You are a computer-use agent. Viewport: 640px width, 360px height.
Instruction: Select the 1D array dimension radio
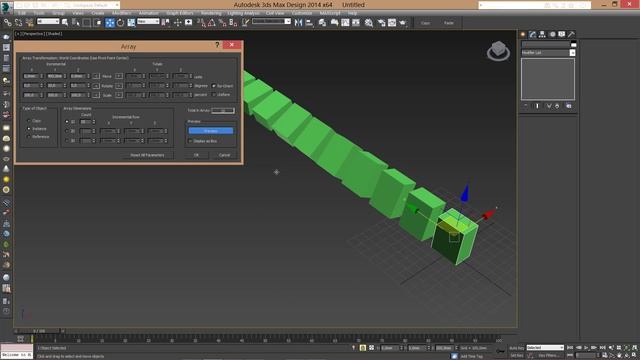(67, 122)
